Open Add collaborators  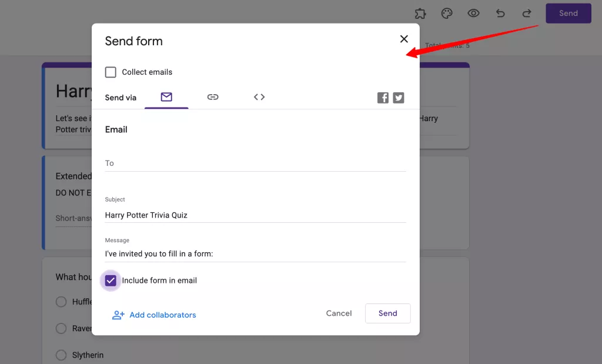click(154, 315)
